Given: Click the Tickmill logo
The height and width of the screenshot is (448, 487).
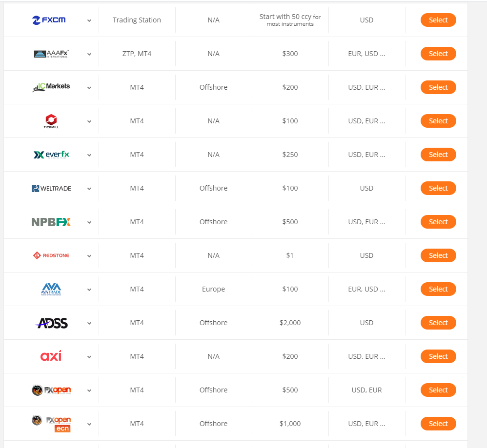Looking at the screenshot, I should pos(51,121).
